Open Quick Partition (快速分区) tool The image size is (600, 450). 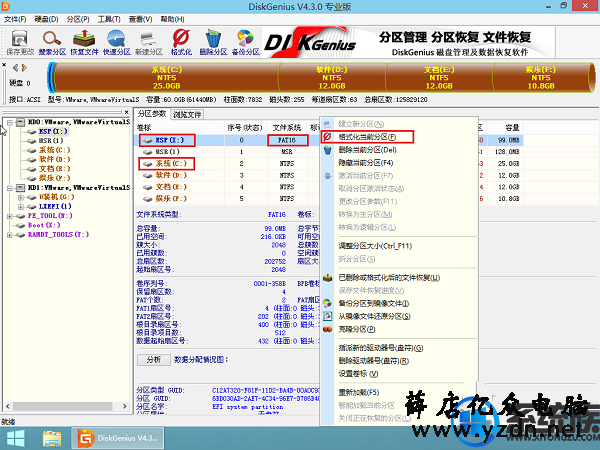pos(117,42)
